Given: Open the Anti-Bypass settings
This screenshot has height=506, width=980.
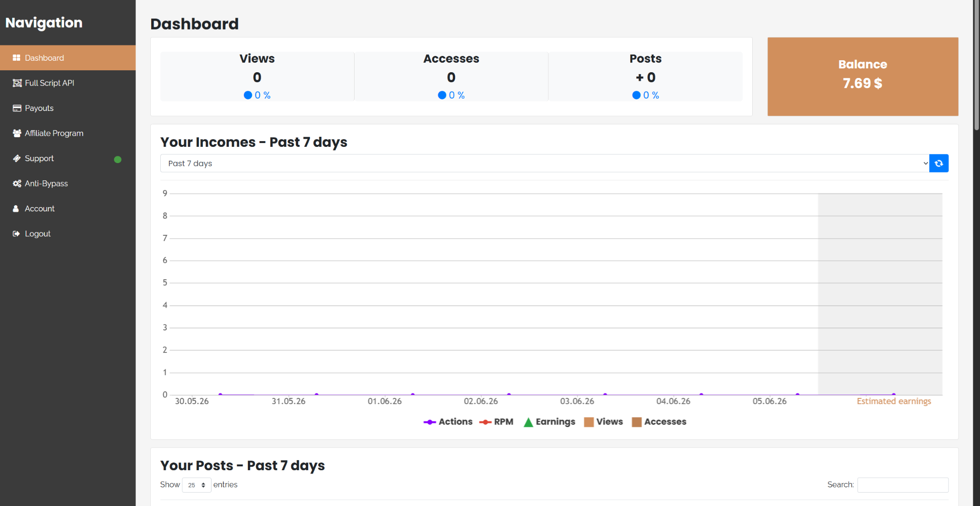Looking at the screenshot, I should 68,184.
